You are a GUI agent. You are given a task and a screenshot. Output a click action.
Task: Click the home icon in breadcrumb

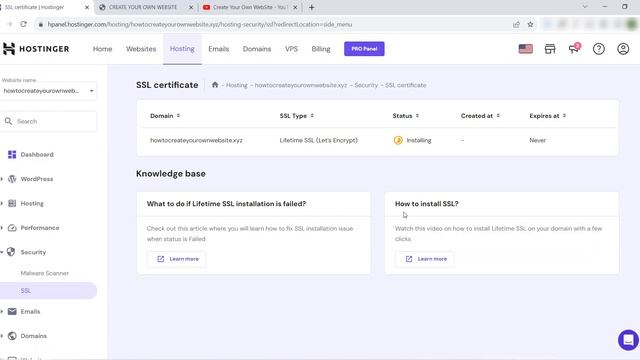(215, 85)
